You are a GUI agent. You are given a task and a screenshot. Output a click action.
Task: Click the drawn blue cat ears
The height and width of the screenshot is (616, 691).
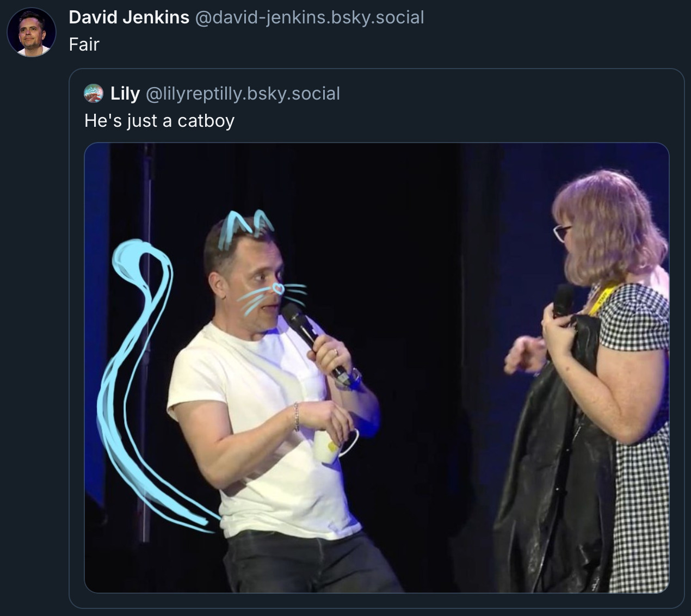245,226
